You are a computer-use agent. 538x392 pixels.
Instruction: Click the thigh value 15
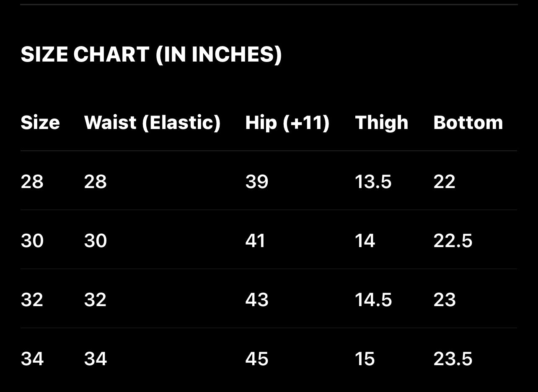point(365,359)
